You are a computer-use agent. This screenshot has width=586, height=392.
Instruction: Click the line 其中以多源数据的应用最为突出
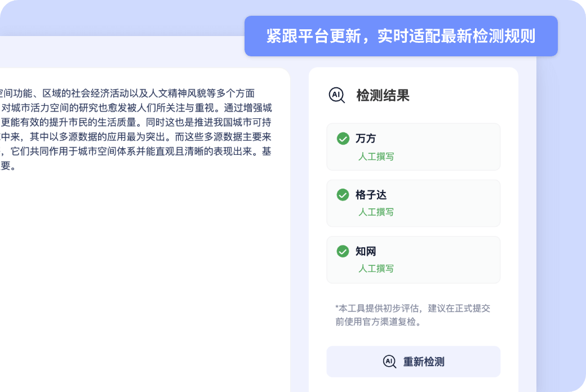(x=136, y=137)
